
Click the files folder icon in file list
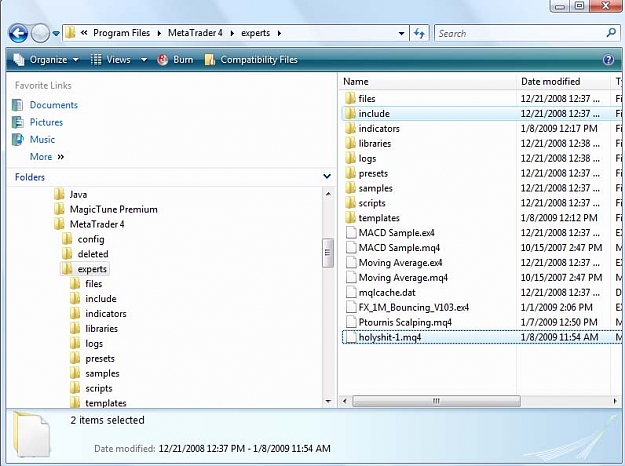coord(350,98)
